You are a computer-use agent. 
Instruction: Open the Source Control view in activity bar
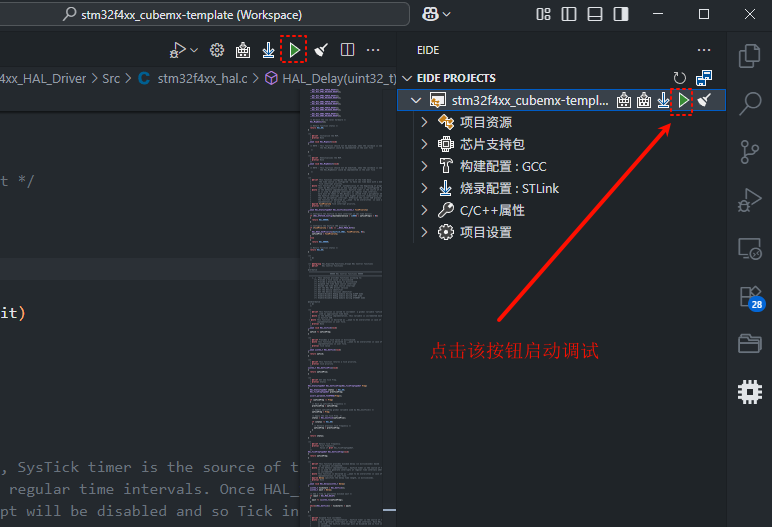749,151
